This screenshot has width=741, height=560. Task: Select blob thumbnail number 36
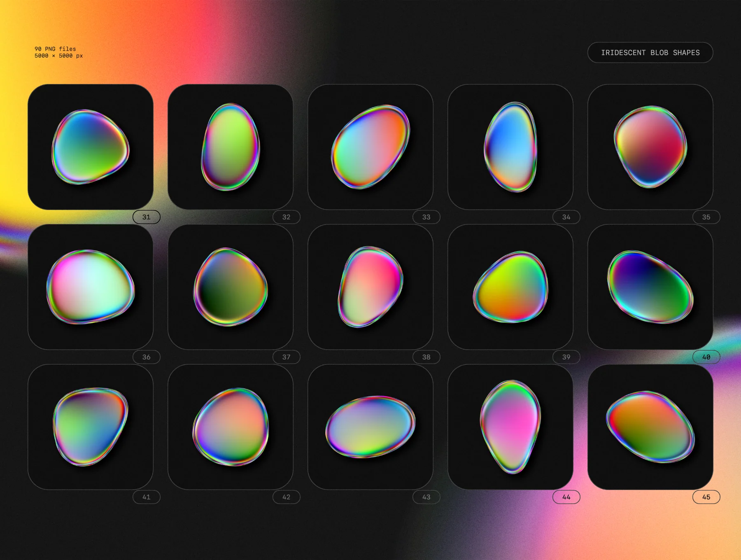point(91,287)
